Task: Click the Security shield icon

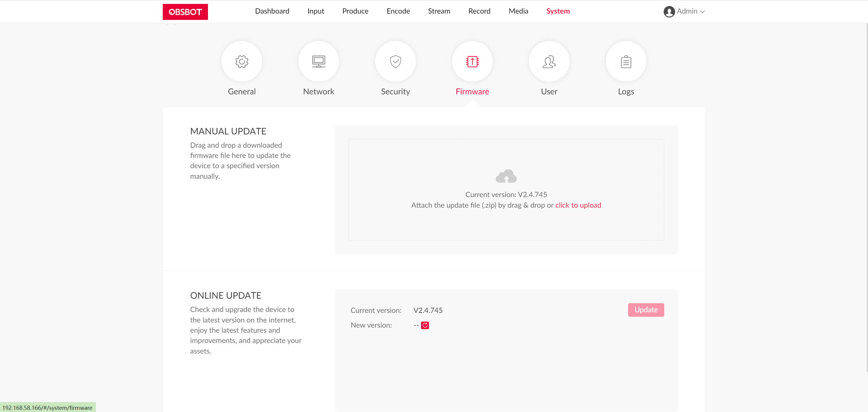Action: (x=395, y=61)
